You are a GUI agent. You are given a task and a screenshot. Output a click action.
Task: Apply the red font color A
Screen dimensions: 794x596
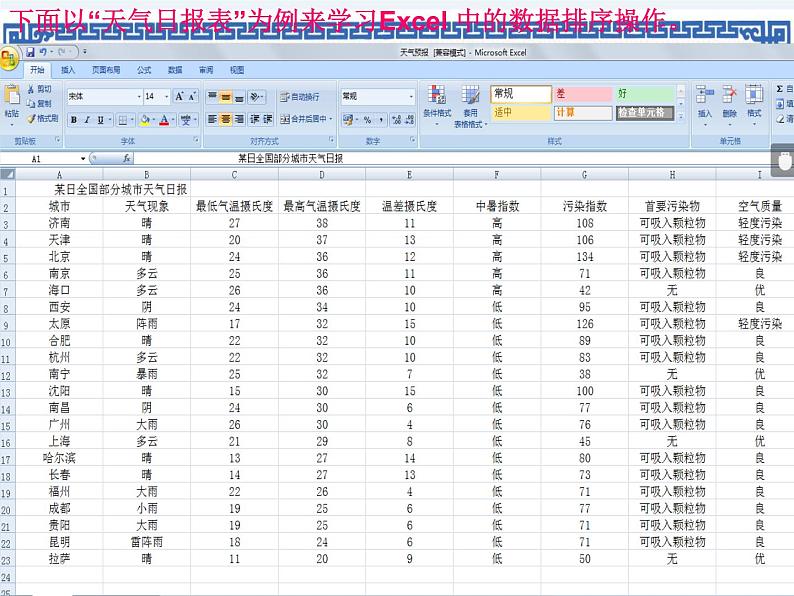pos(164,120)
